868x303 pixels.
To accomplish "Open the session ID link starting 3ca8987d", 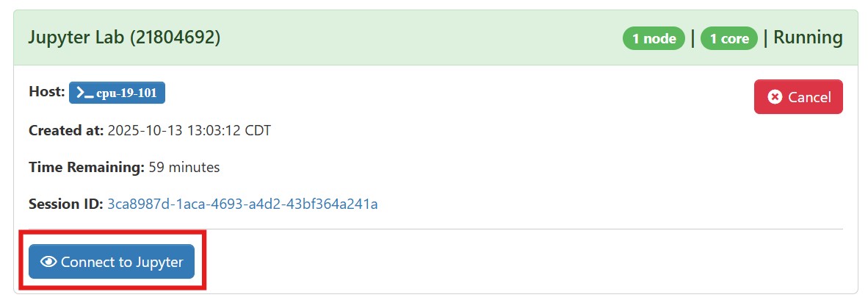I will coord(242,204).
